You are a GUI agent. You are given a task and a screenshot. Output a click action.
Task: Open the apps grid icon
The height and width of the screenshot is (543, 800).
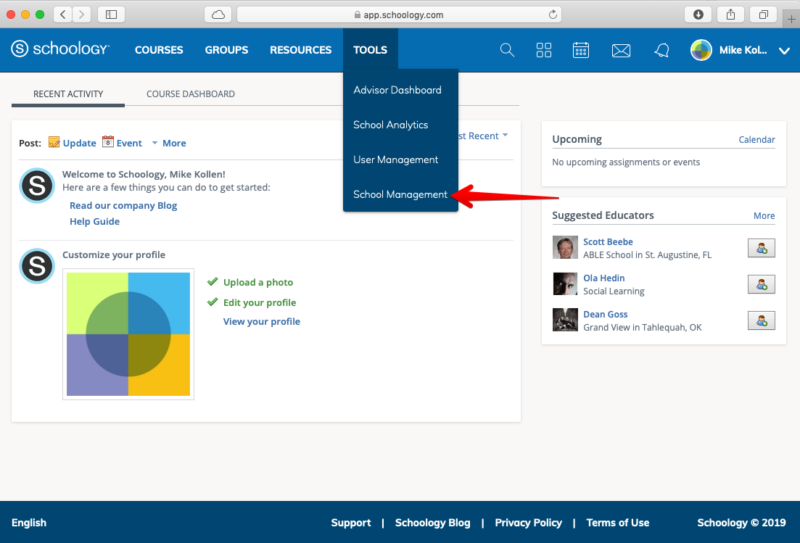click(544, 50)
